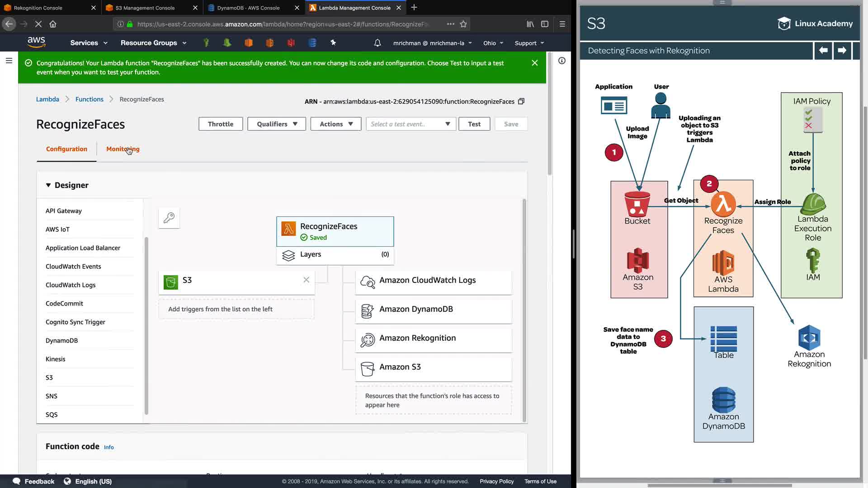
Task: Bookmark this page with star icon
Action: pos(463,24)
